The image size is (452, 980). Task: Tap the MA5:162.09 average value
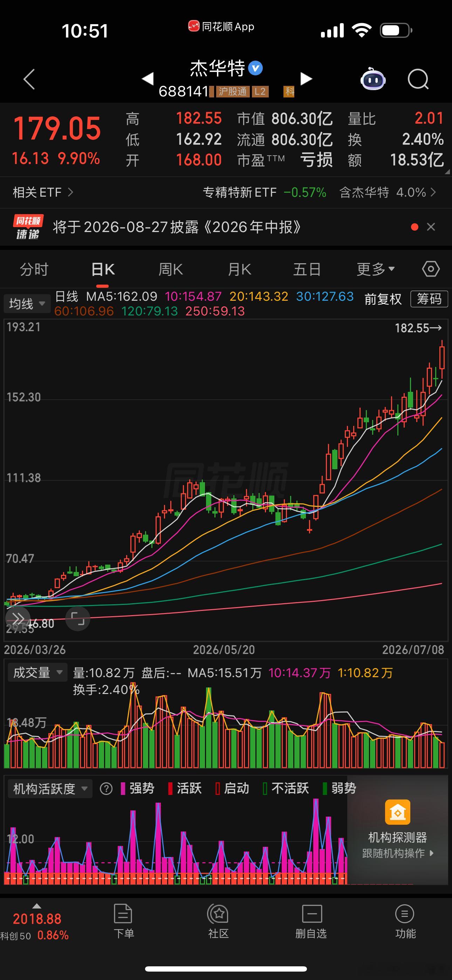121,296
